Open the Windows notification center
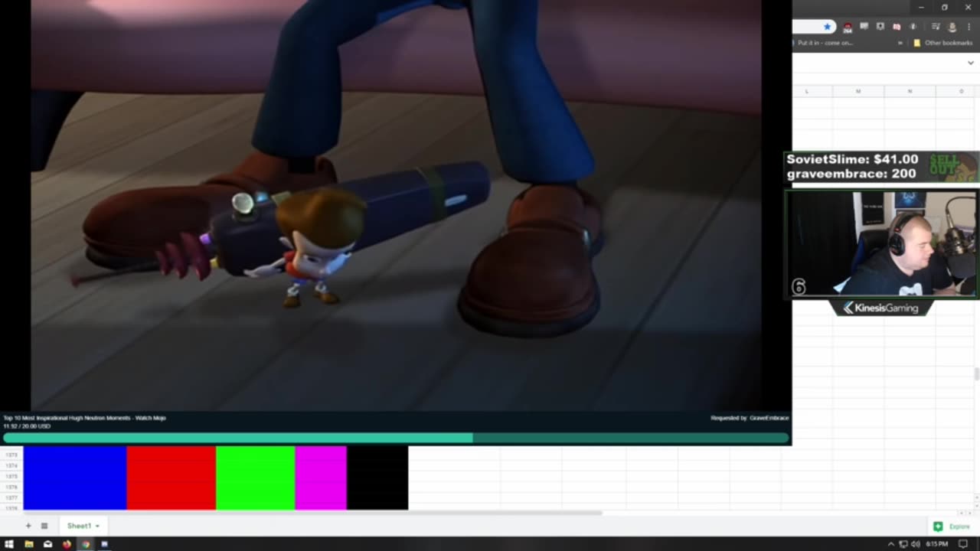This screenshot has width=980, height=551. tap(963, 544)
